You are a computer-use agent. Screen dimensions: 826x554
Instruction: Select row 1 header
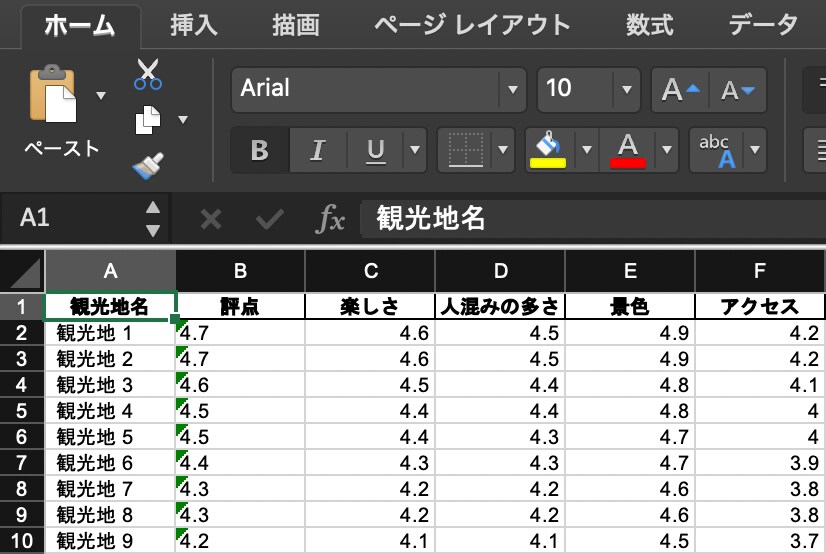(x=22, y=306)
